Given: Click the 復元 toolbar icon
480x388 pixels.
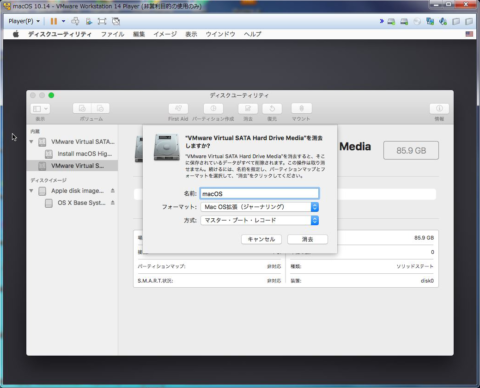Looking at the screenshot, I should 272,109.
